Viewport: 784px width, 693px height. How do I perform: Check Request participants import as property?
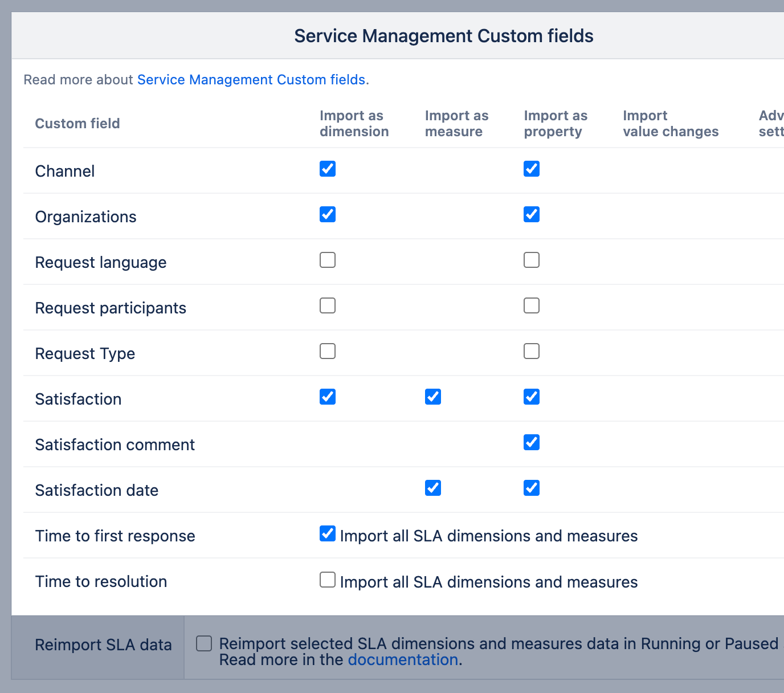tap(532, 305)
